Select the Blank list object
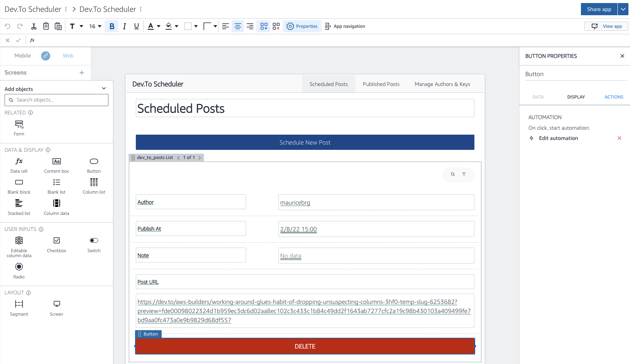Screen dimensions: 630x364 click(56, 186)
